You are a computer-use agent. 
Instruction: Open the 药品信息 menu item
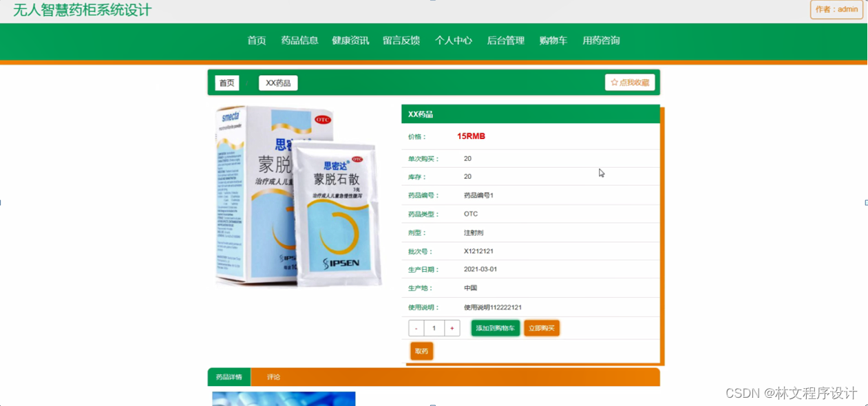(299, 41)
